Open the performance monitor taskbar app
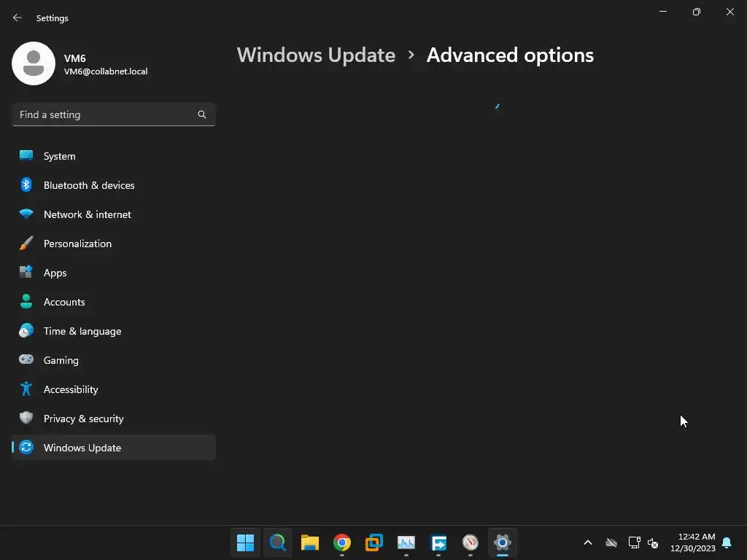The width and height of the screenshot is (747, 560). (406, 542)
